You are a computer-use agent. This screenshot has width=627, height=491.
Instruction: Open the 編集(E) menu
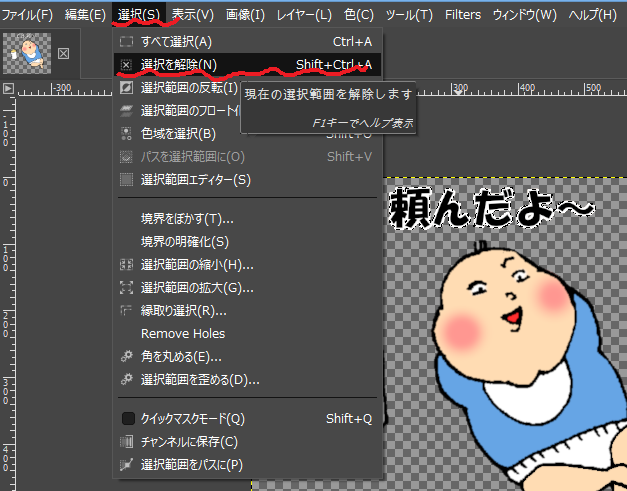[85, 15]
